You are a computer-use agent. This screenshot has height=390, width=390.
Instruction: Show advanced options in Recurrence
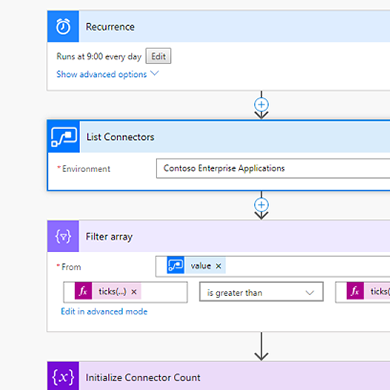(107, 74)
